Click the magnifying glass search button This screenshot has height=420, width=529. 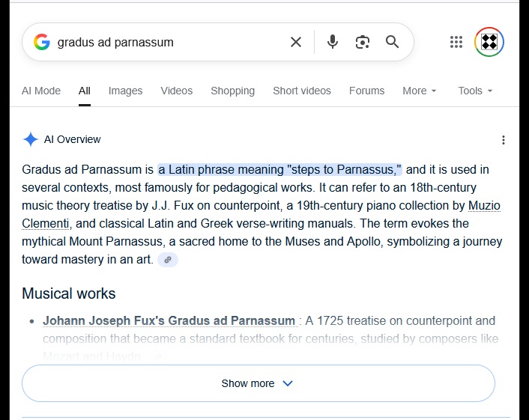(x=393, y=42)
